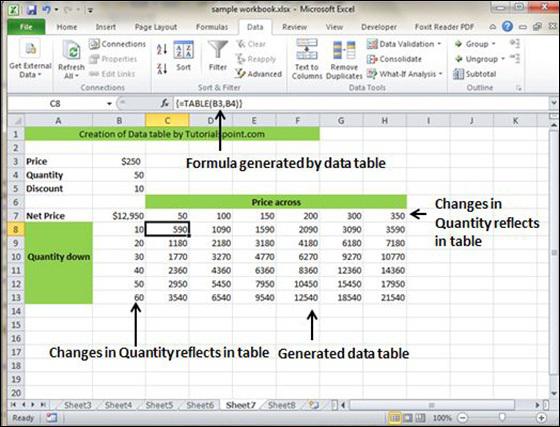Click Edit Links in Connections group

pos(112,74)
